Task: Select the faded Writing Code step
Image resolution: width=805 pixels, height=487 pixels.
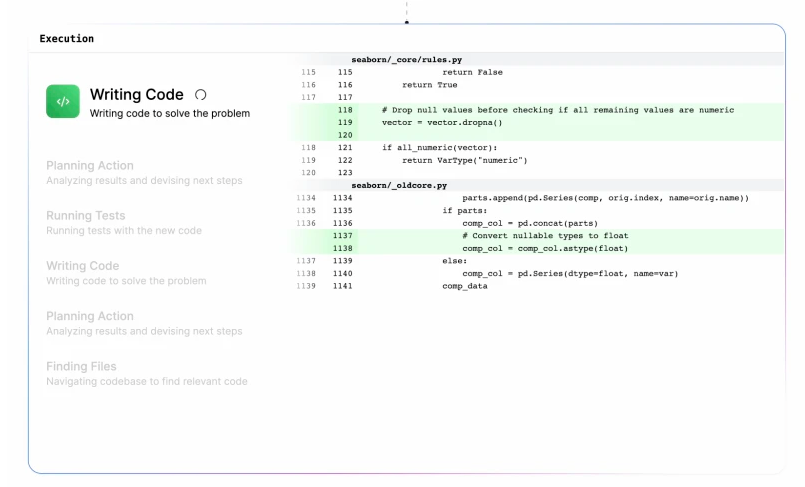Action: [x=82, y=266]
